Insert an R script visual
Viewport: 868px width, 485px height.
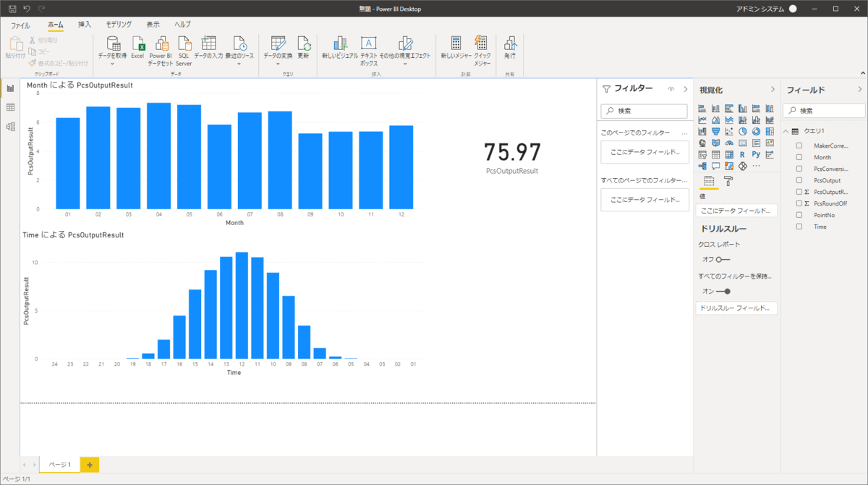[742, 154]
